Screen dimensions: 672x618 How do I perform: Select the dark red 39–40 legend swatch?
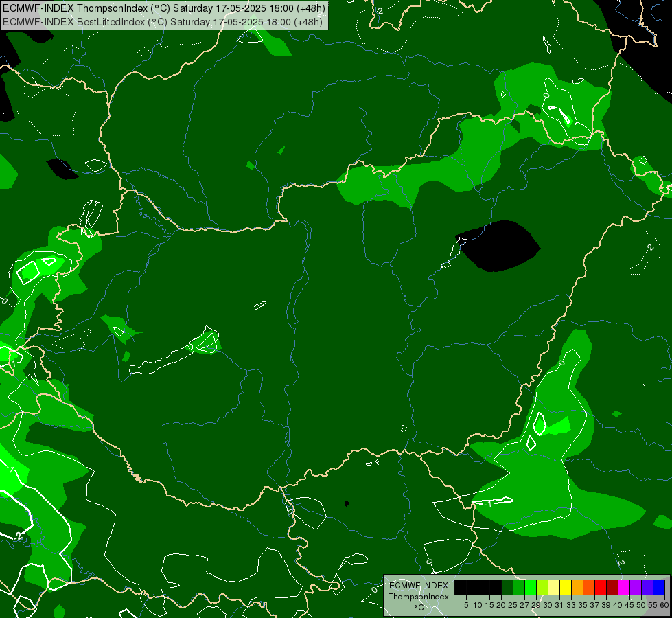pos(612,587)
